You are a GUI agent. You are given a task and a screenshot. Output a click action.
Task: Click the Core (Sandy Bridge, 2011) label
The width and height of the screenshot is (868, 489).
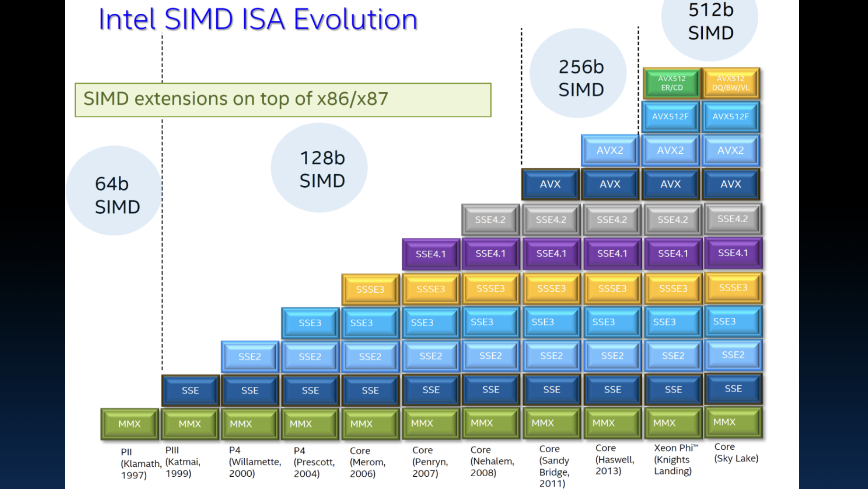(554, 466)
